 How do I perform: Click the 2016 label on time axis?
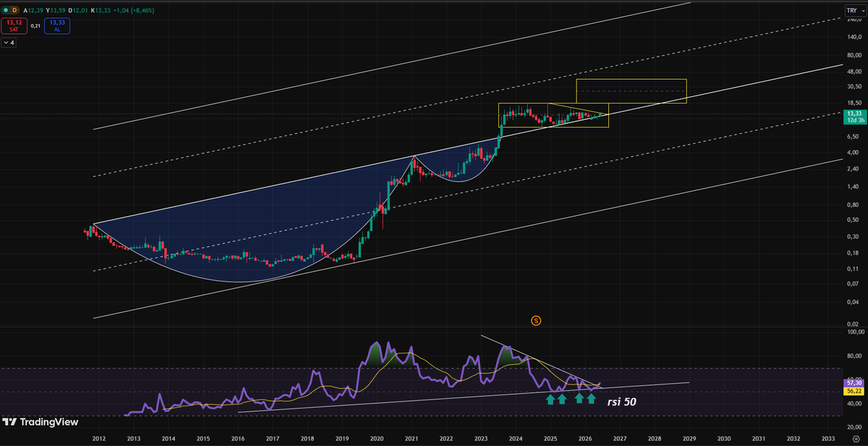pyautogui.click(x=238, y=439)
